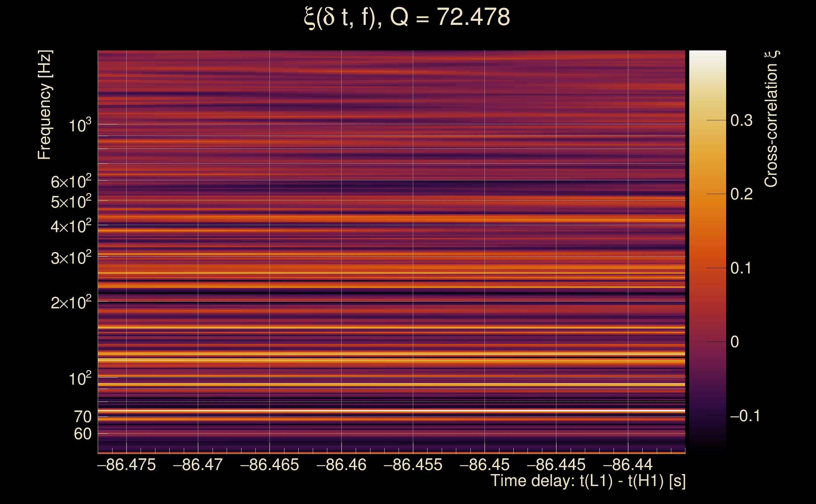Click the plot title showing Q = 72.478

coord(407,17)
